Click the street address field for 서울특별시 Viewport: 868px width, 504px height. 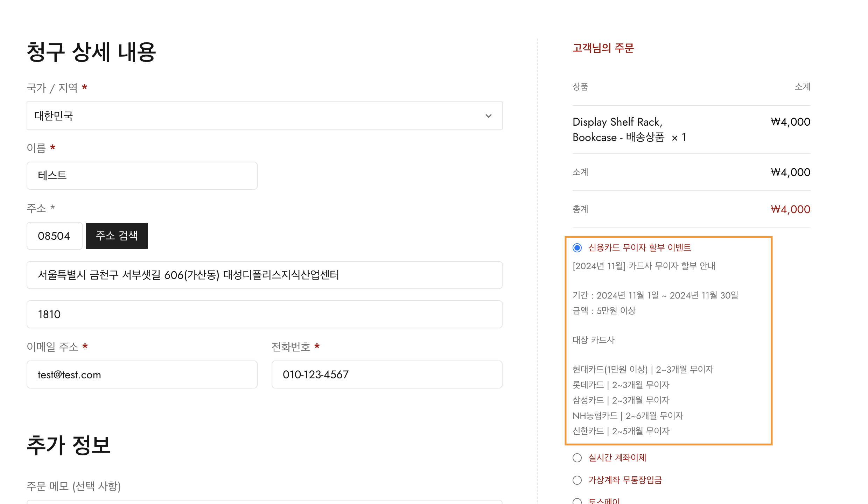click(x=264, y=275)
